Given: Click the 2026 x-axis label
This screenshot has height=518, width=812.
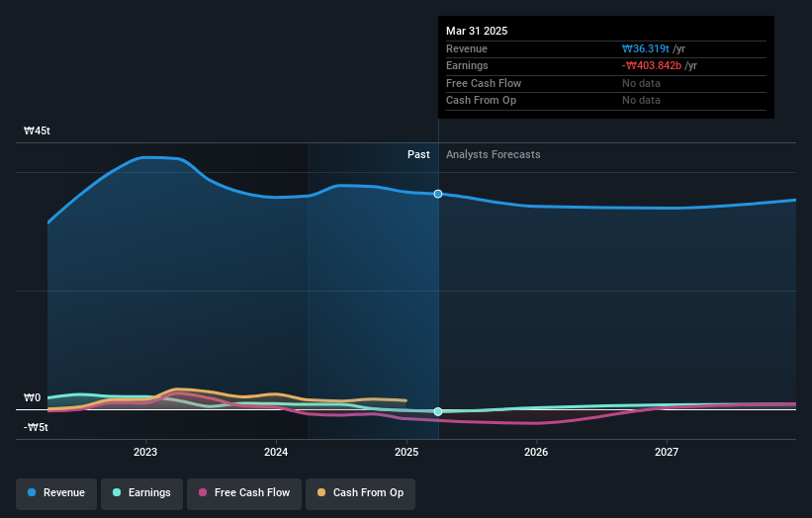Looking at the screenshot, I should pyautogui.click(x=536, y=453).
